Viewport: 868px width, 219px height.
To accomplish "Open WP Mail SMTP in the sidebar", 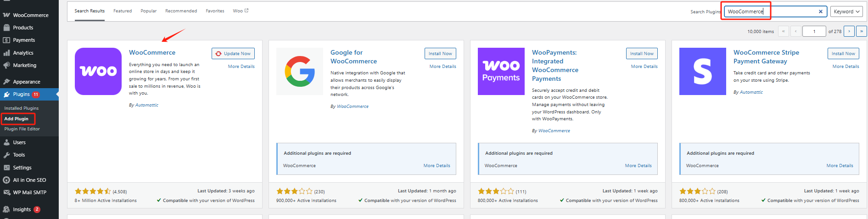I will pos(29,192).
